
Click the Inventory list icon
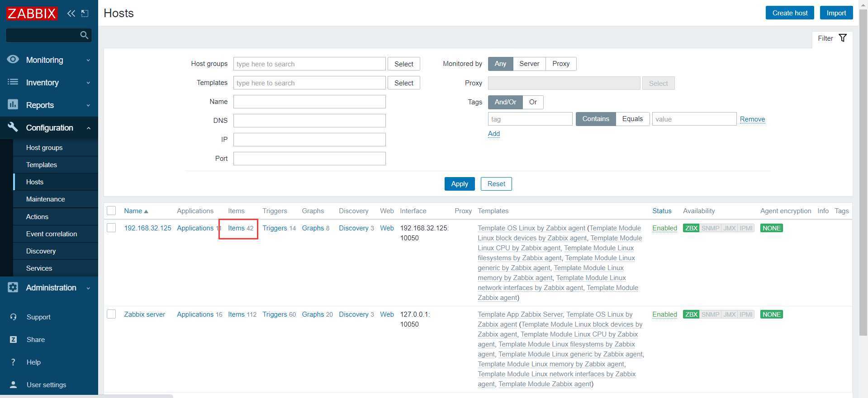(13, 82)
